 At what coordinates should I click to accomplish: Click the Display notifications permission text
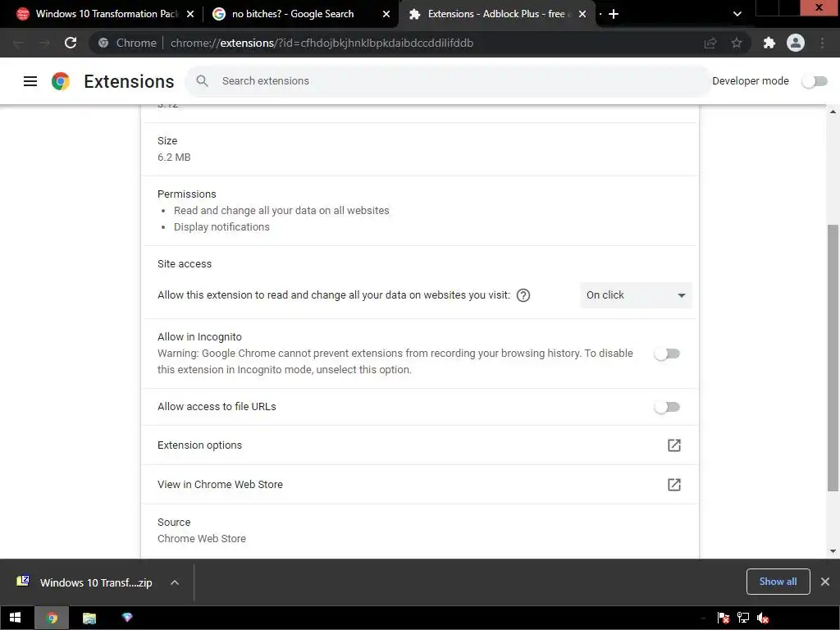(x=221, y=226)
